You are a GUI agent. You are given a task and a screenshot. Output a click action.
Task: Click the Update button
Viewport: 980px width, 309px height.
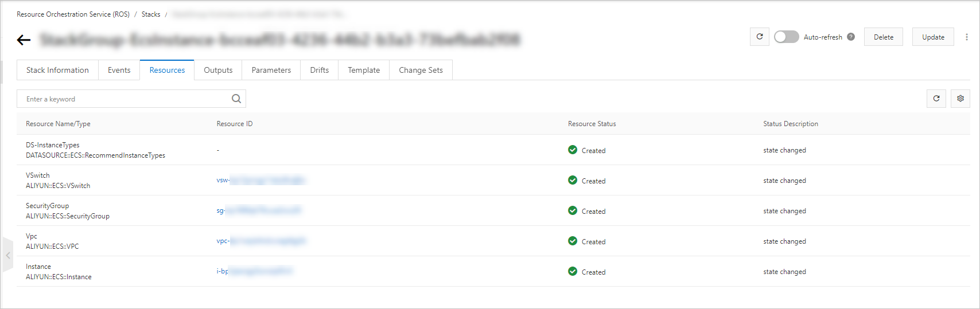tap(933, 37)
